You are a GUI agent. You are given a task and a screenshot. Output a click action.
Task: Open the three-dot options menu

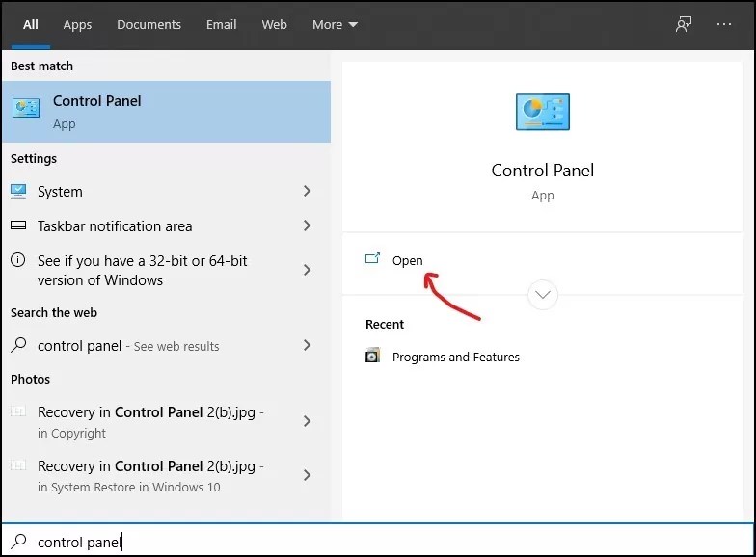pos(723,24)
